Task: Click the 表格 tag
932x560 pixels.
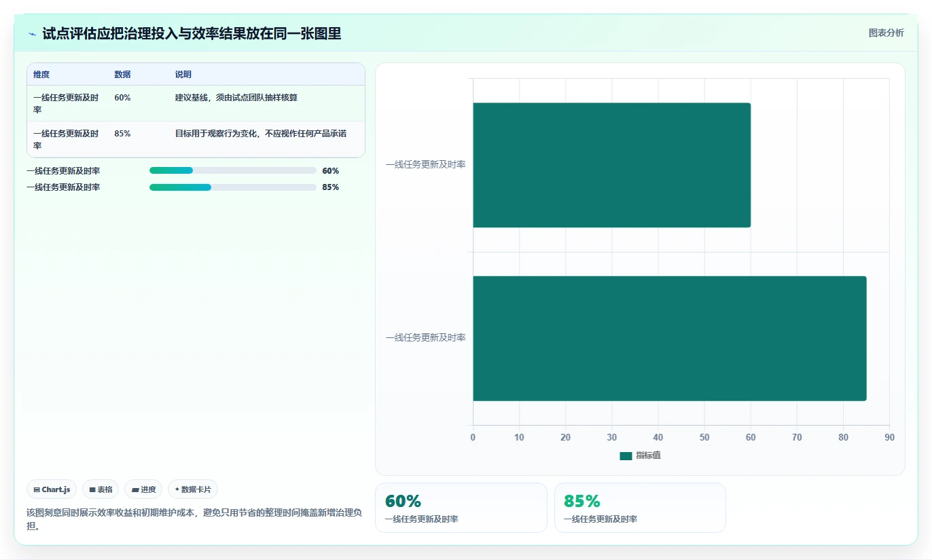Action: 101,489
